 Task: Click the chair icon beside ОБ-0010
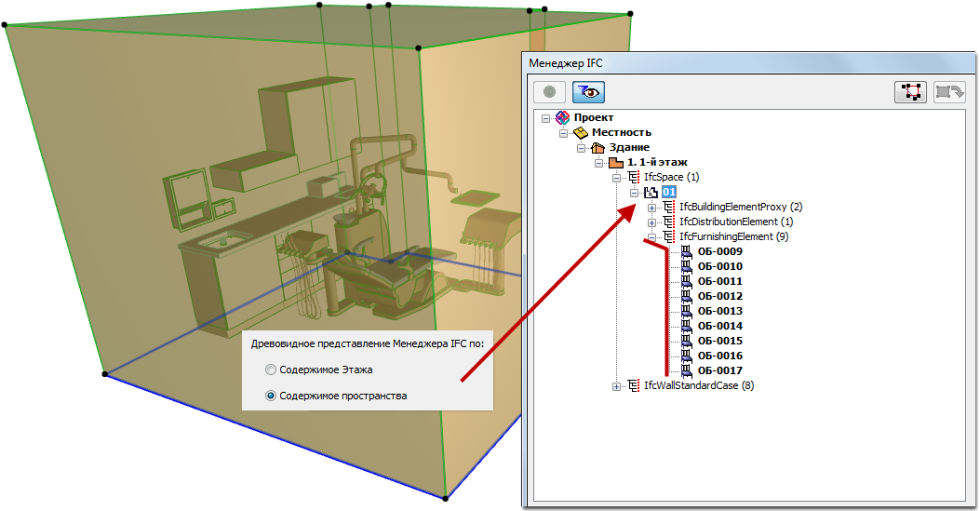pyautogui.click(x=686, y=267)
